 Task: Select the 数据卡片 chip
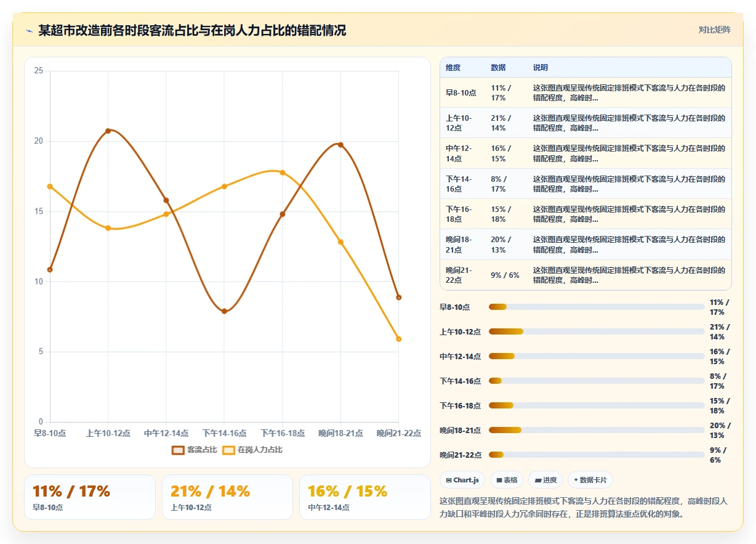[590, 480]
